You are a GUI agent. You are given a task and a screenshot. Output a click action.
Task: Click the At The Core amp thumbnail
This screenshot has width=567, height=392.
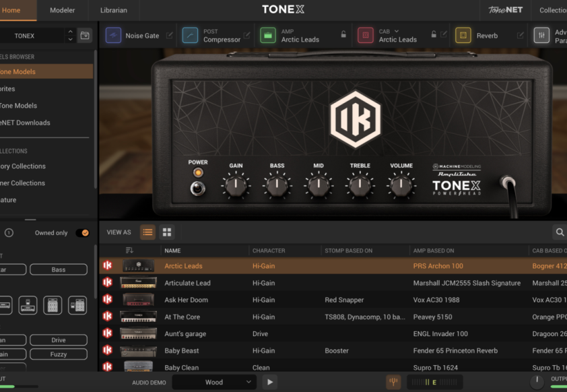[139, 317]
